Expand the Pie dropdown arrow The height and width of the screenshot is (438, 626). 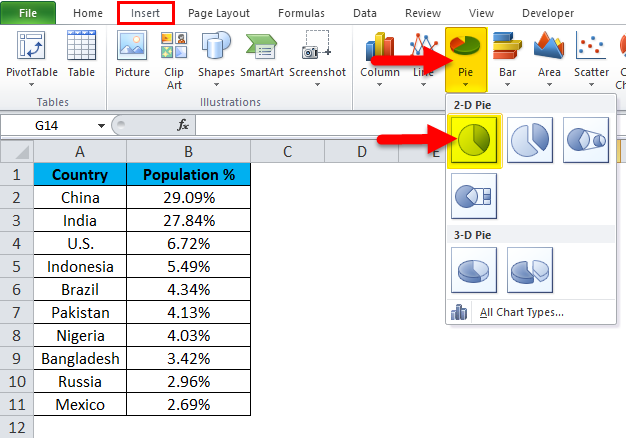coord(465,85)
